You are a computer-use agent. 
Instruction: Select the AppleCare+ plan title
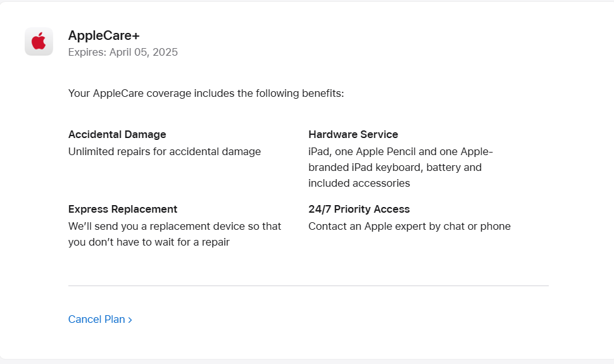[104, 35]
